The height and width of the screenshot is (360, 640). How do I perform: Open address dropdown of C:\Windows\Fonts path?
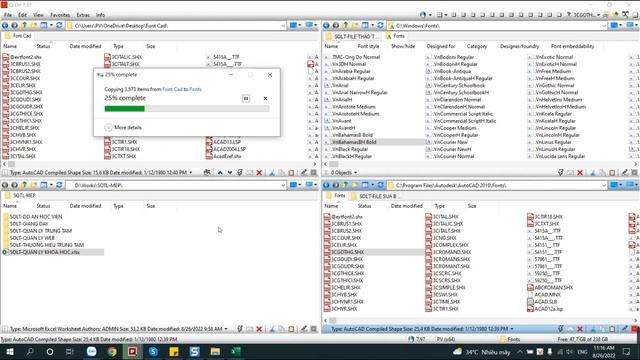[604, 25]
